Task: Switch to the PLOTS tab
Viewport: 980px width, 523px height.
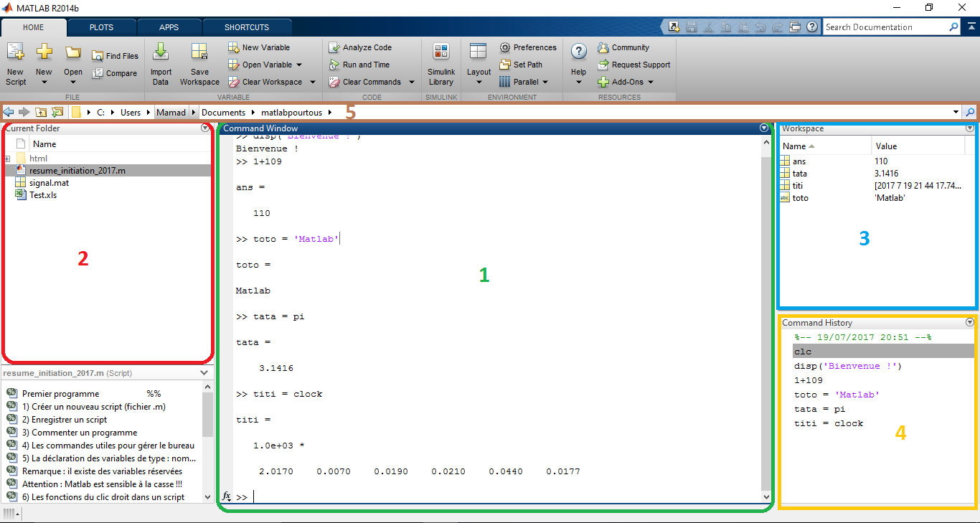Action: coord(101,27)
